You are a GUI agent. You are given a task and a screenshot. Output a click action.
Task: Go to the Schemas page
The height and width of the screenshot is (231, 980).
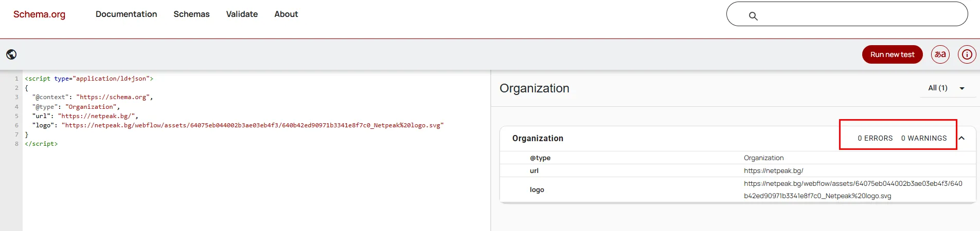pos(191,14)
